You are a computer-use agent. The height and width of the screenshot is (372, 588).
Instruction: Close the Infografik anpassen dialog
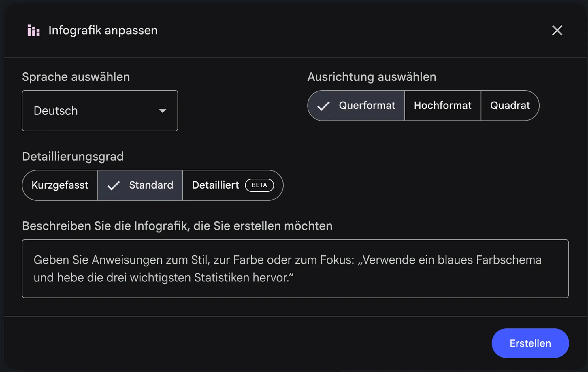pyautogui.click(x=557, y=30)
